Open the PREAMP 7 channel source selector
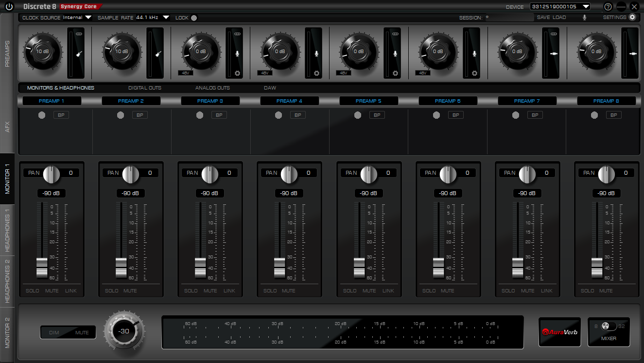This screenshot has width=644, height=363. click(527, 101)
